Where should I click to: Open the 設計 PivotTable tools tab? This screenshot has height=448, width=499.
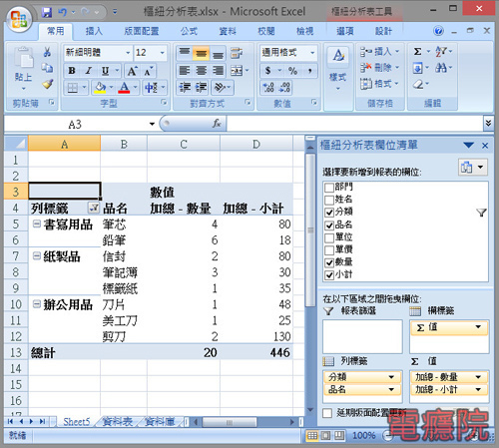tap(383, 31)
